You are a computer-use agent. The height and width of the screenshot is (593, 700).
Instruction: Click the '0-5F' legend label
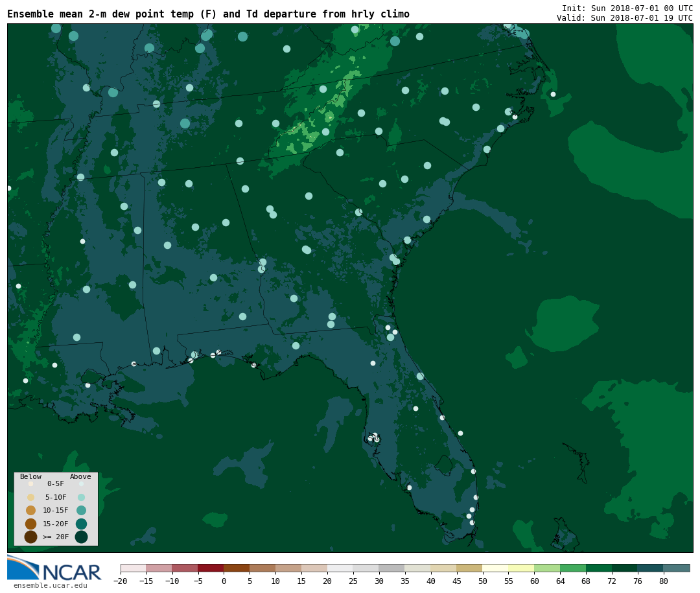pos(56,483)
